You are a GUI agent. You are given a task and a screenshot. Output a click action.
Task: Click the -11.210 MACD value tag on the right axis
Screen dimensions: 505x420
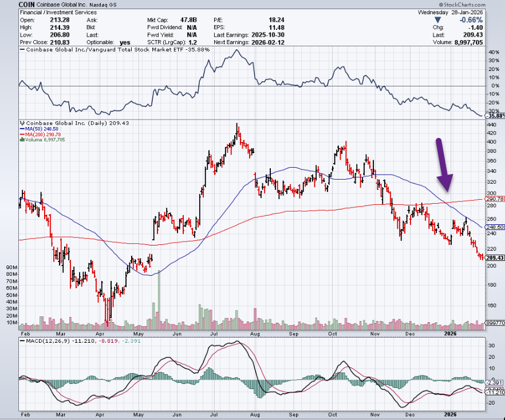coord(495,393)
